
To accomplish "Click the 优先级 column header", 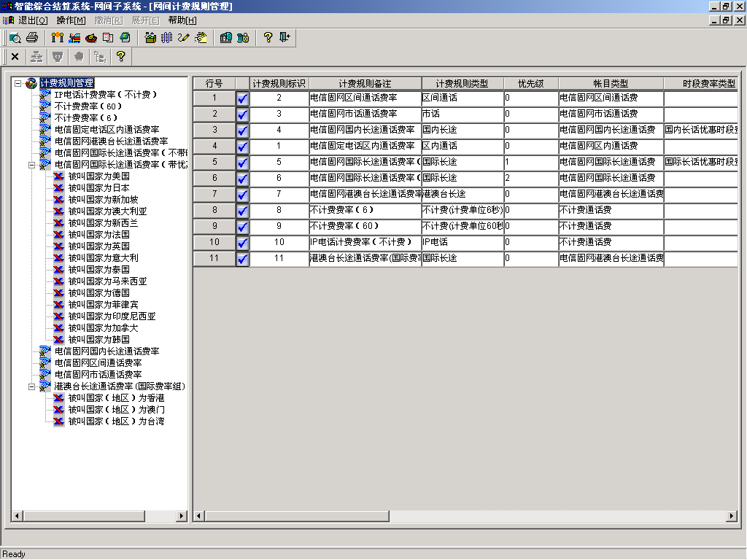I will 530,84.
